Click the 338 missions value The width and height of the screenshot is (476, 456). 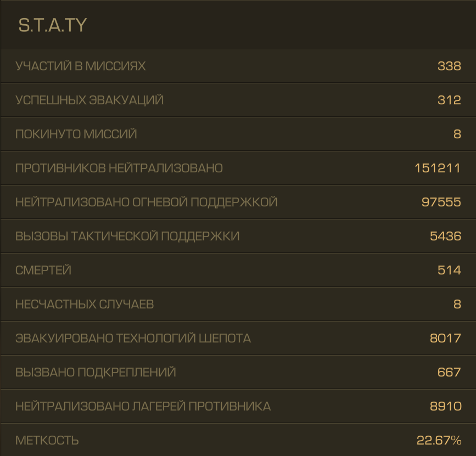[x=449, y=66]
